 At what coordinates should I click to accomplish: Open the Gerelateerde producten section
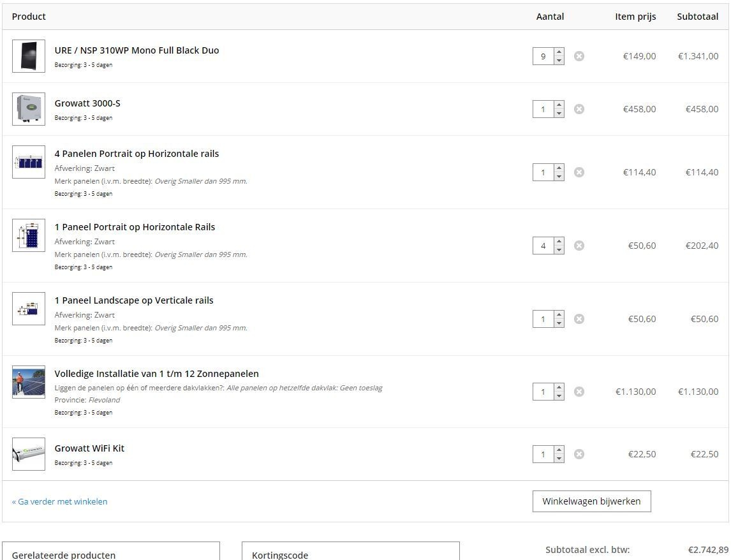point(110,554)
